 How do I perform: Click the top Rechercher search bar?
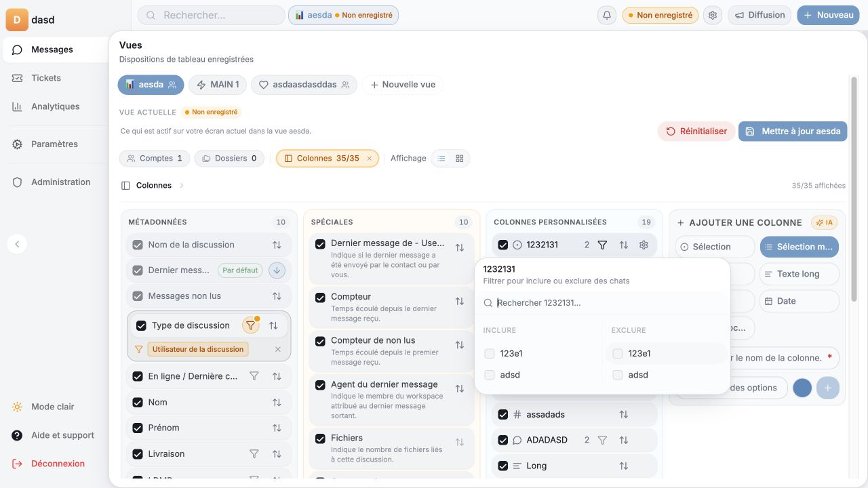click(x=211, y=15)
